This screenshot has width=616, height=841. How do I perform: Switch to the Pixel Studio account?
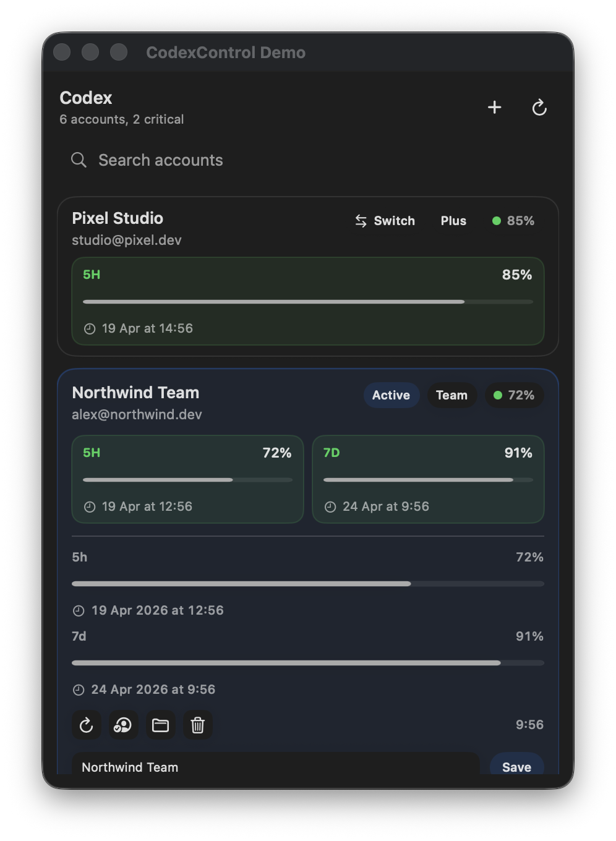coord(384,220)
